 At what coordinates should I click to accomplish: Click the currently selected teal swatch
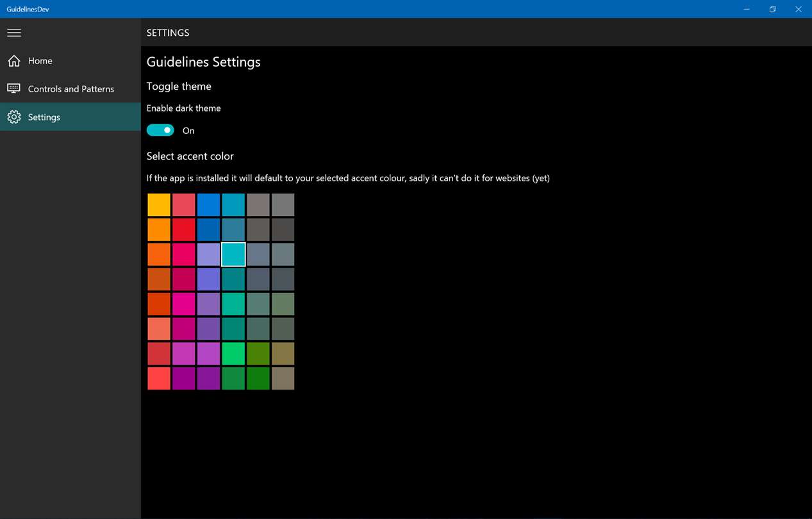[x=233, y=254]
